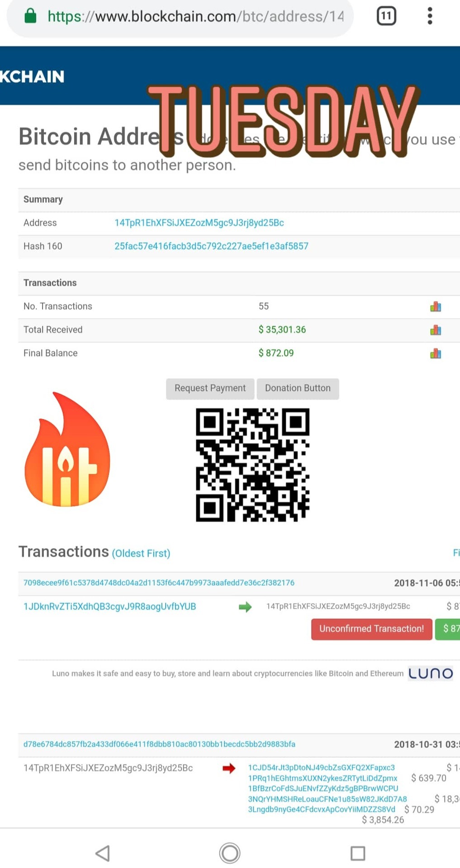The image size is (460, 868).
Task: Click the Final Balance value $ 872.09
Action: tap(276, 353)
